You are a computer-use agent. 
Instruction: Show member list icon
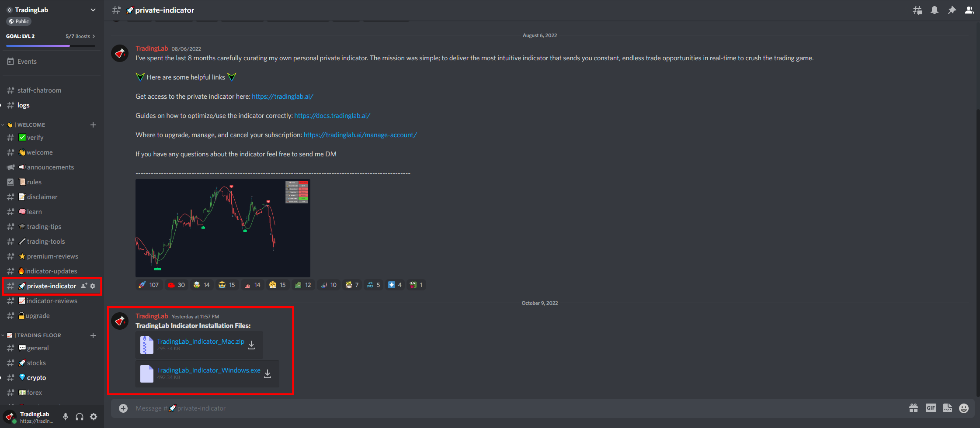click(969, 10)
